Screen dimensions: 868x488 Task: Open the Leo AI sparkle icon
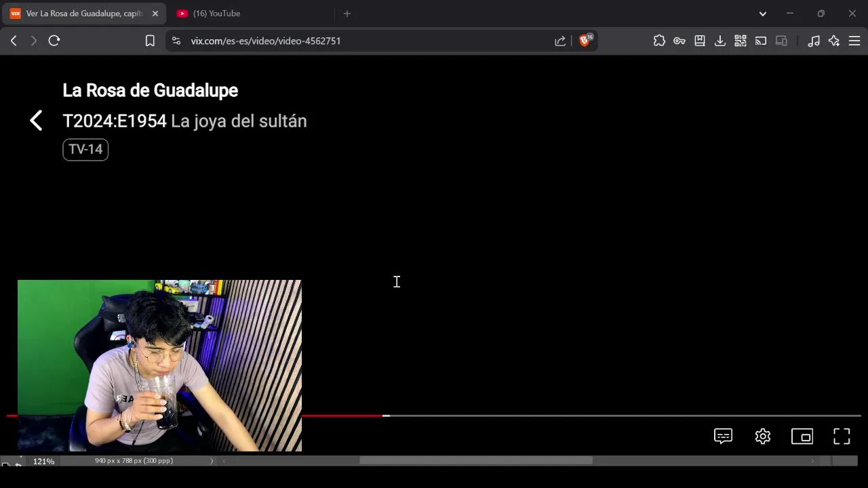tap(834, 41)
